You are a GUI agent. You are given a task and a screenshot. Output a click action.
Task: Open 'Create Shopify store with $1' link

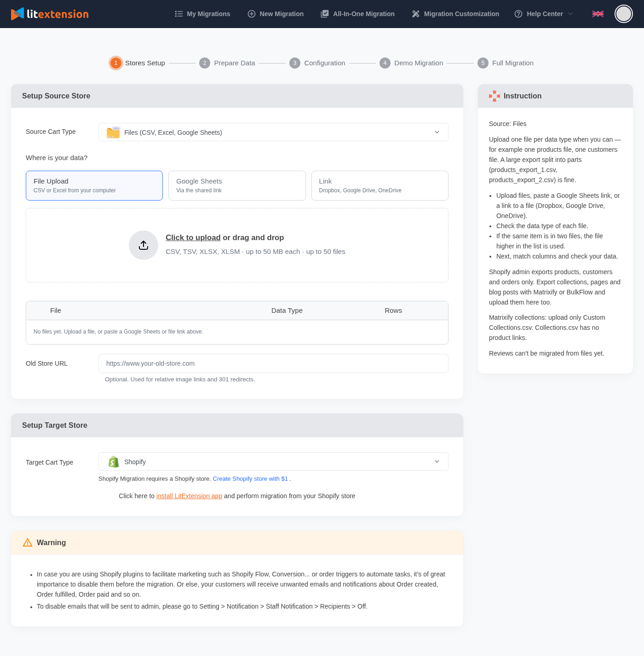[x=250, y=479]
